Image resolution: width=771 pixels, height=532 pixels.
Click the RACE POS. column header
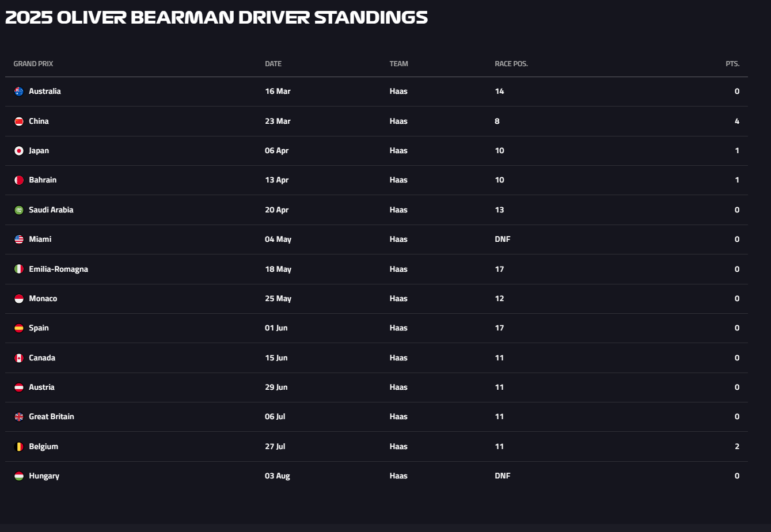pos(511,64)
